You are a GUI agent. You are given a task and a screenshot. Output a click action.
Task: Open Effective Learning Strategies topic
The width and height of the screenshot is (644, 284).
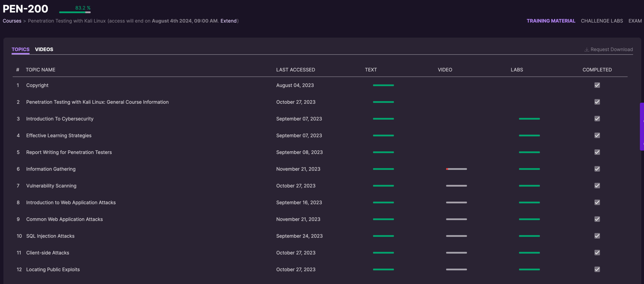click(59, 135)
